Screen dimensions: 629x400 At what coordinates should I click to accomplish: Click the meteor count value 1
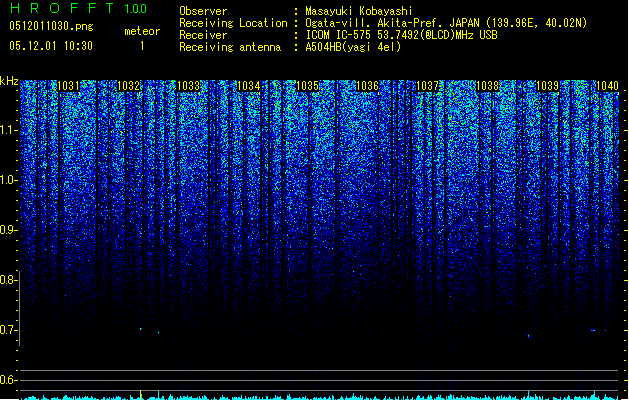pyautogui.click(x=142, y=46)
